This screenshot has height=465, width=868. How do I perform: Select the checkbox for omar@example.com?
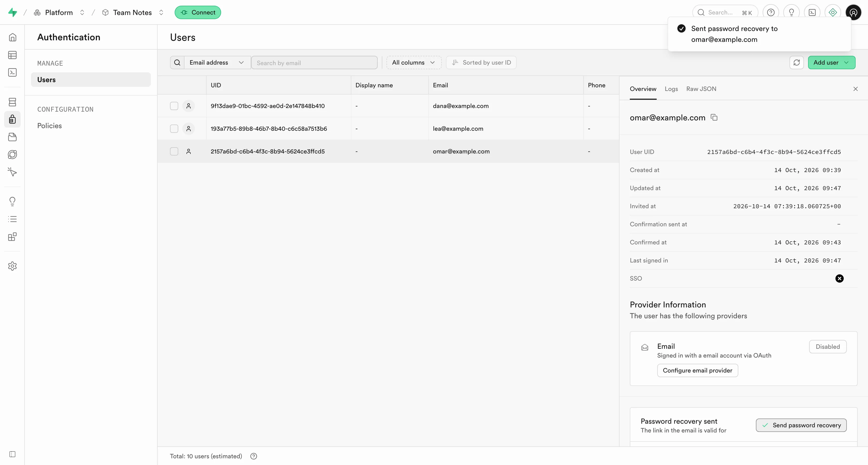(x=174, y=152)
